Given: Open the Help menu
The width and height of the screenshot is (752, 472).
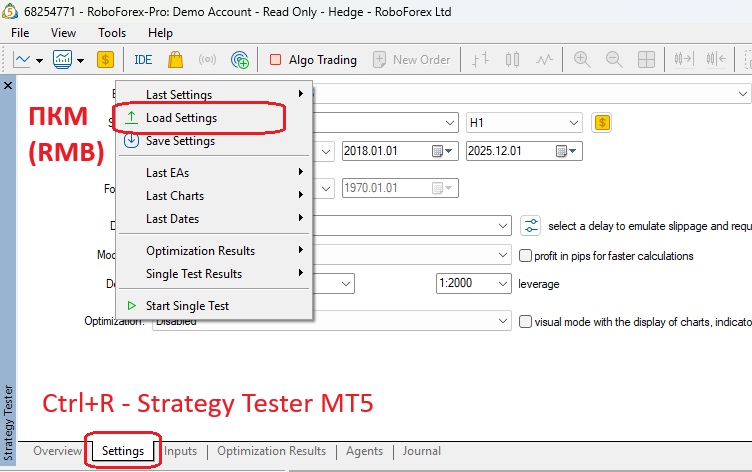Looking at the screenshot, I should [x=160, y=33].
